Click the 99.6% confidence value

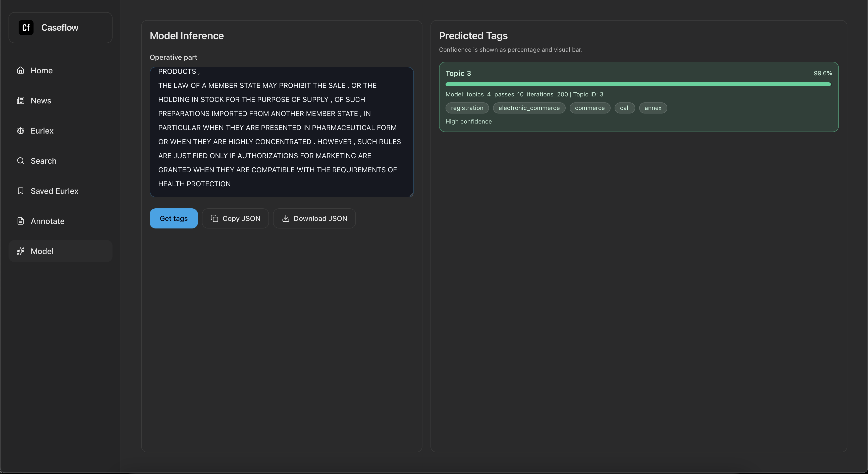click(x=823, y=73)
